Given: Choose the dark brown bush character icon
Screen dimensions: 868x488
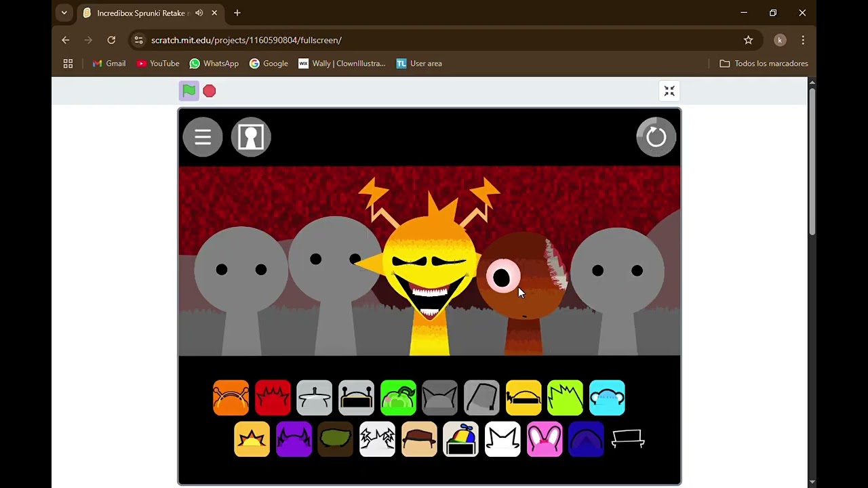Looking at the screenshot, I should click(x=336, y=439).
